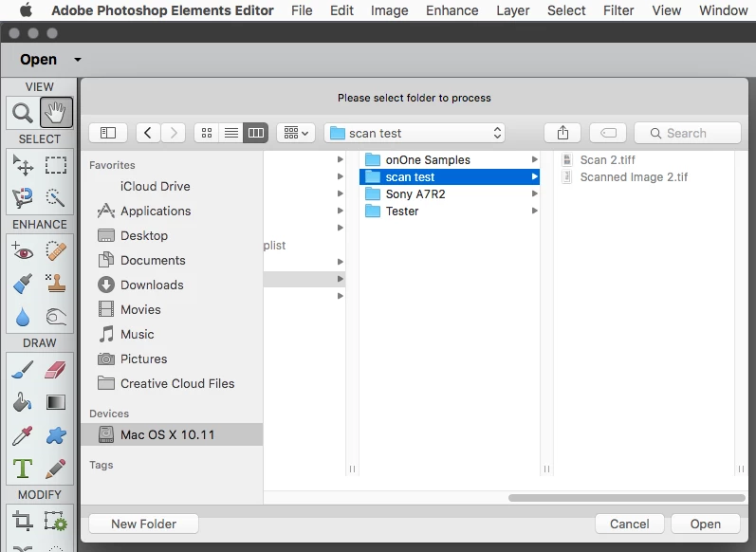This screenshot has height=552, width=756.
Task: Open the Apple menu
Action: (x=26, y=9)
